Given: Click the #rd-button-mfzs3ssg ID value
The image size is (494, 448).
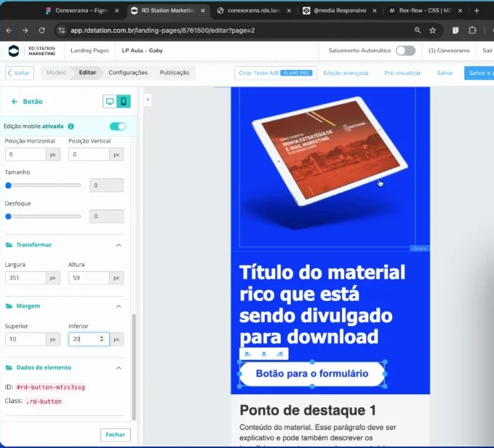Looking at the screenshot, I should (51, 387).
